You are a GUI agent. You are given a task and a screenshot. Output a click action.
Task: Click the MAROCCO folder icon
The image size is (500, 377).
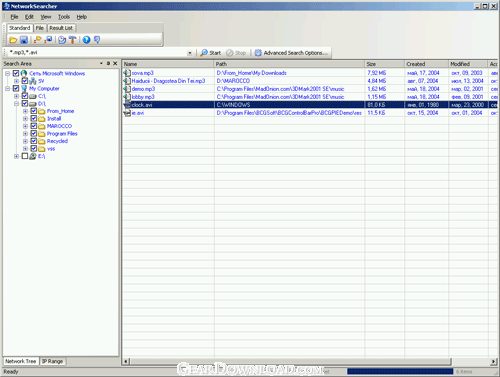click(x=42, y=126)
